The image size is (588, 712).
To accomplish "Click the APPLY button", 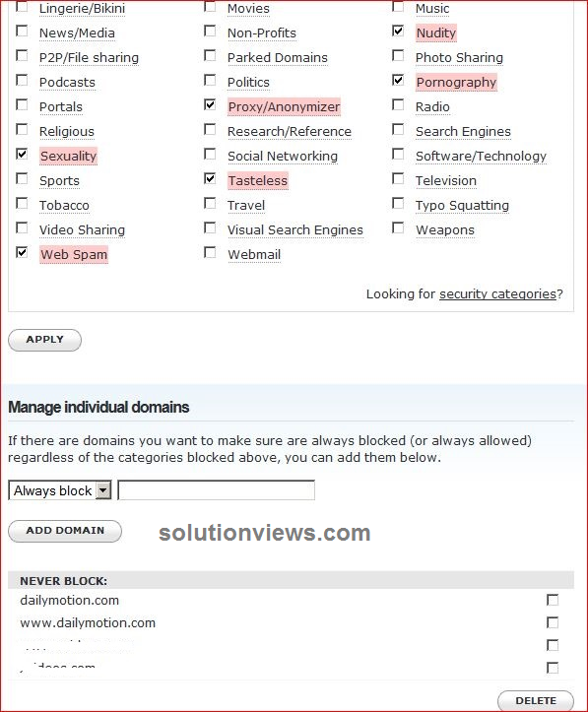I will (44, 340).
